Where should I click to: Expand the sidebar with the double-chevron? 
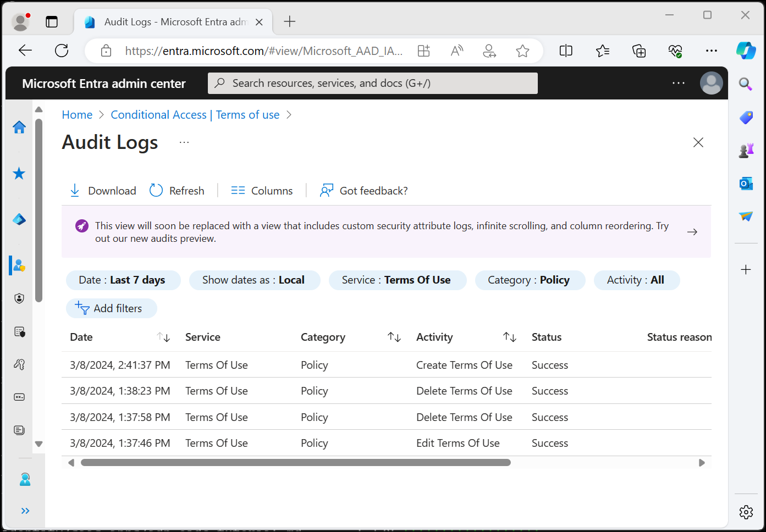[x=25, y=511]
